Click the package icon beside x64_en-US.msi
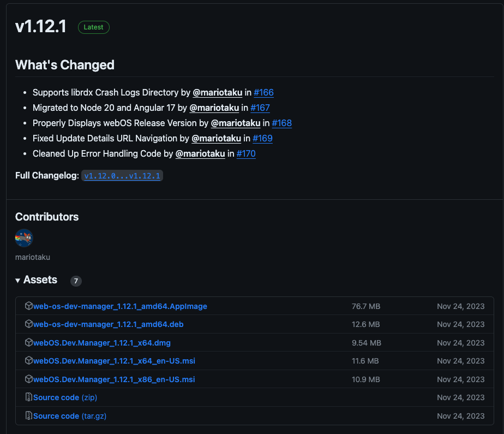This screenshot has width=504, height=434. (x=28, y=360)
